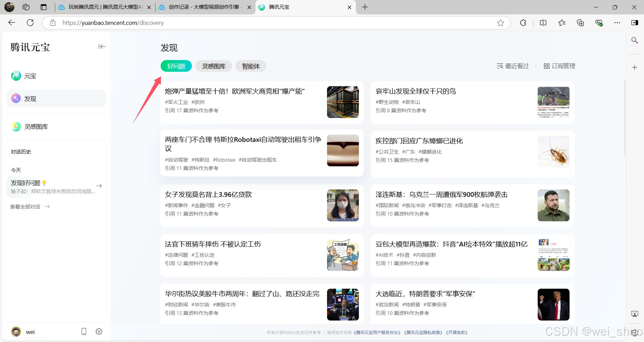Open 订阅管理 subscription management
This screenshot has height=342, width=644.
[559, 66]
